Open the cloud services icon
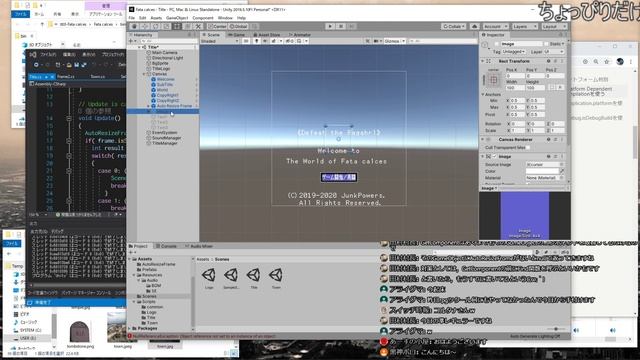 coord(474,27)
